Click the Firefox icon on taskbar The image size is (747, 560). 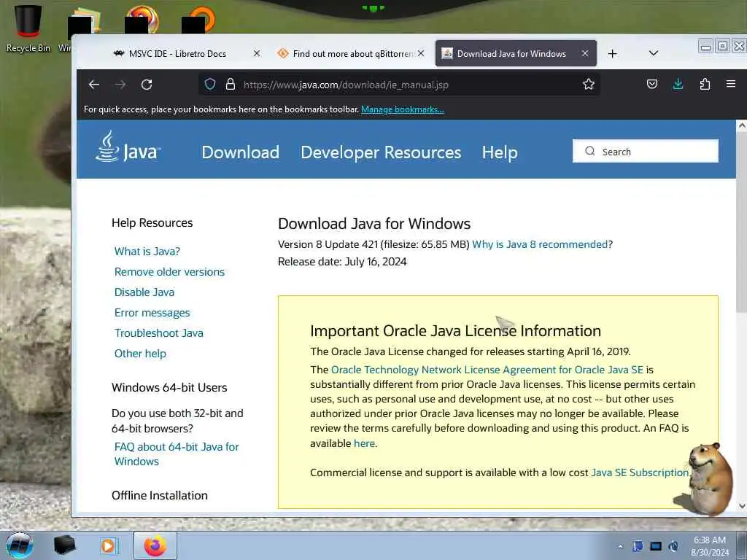(155, 545)
